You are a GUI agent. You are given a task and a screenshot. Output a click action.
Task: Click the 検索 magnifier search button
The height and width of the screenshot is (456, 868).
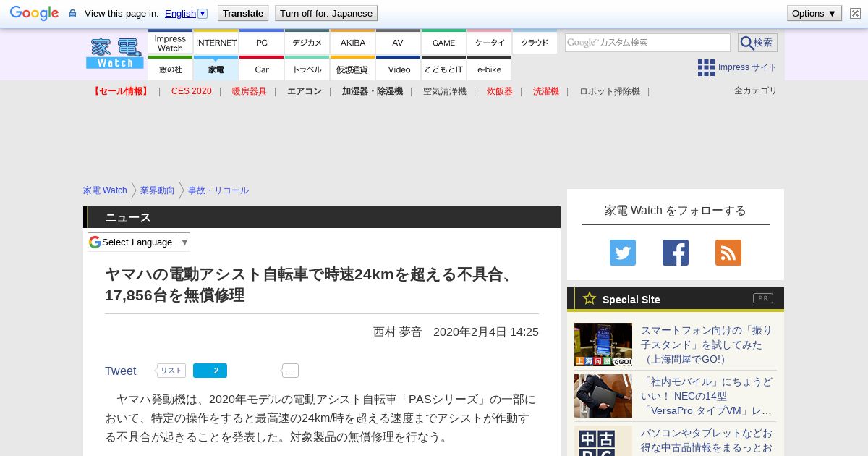tap(757, 43)
